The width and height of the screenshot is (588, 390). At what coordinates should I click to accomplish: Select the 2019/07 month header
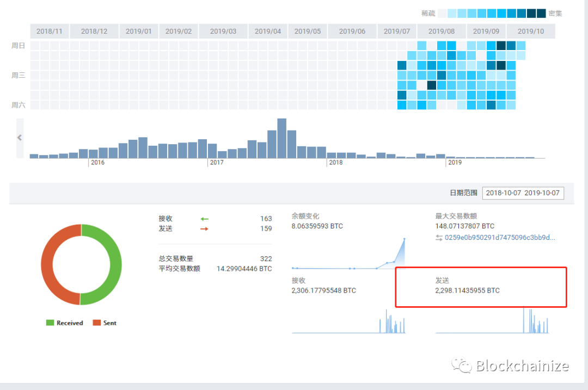[397, 32]
